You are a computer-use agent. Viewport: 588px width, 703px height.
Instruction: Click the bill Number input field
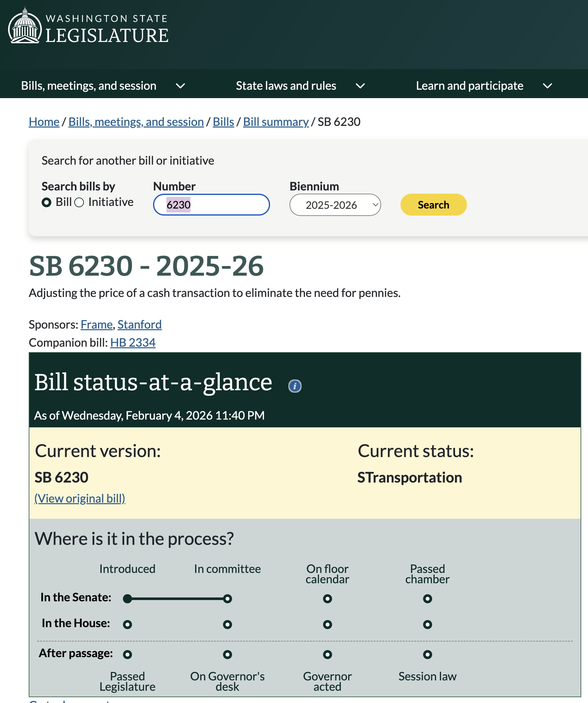211,205
